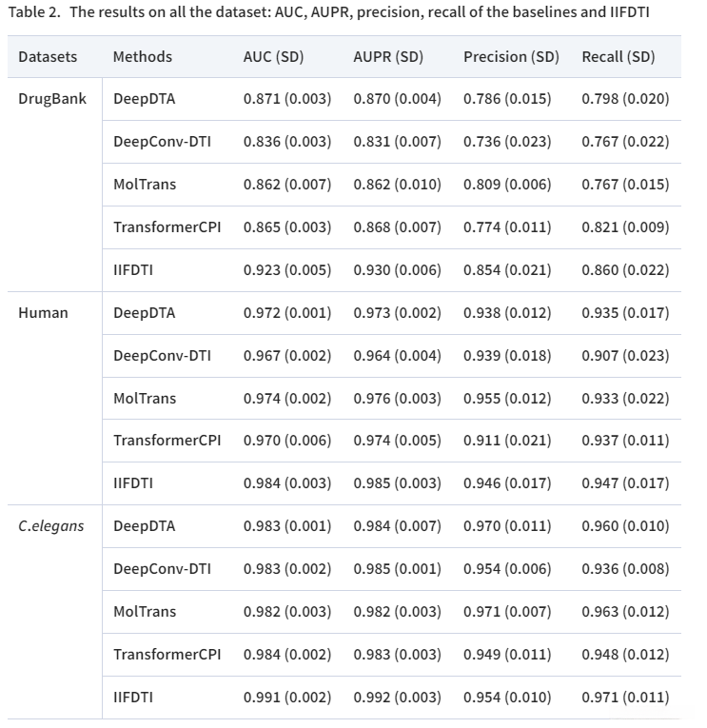Click the 0.907 (0.023) recall value
Viewport: 707px width, 728px height.
625,356
